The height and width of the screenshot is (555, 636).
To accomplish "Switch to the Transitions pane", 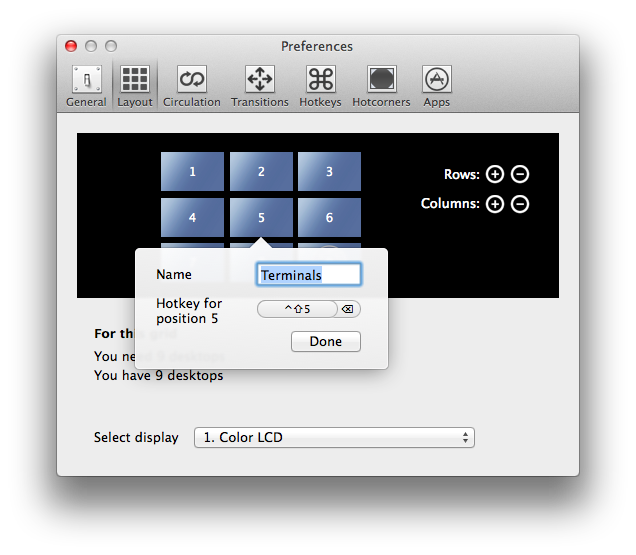I will click(260, 86).
